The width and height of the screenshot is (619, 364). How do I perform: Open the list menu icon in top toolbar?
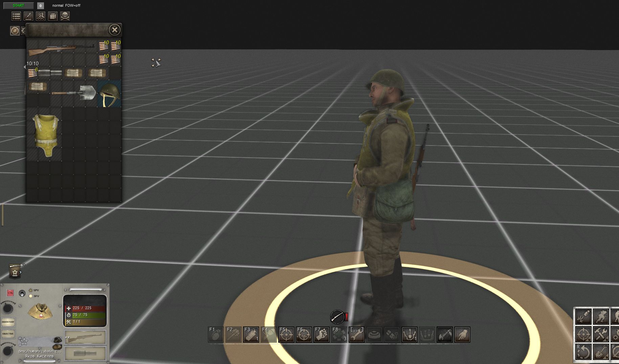coord(16,16)
